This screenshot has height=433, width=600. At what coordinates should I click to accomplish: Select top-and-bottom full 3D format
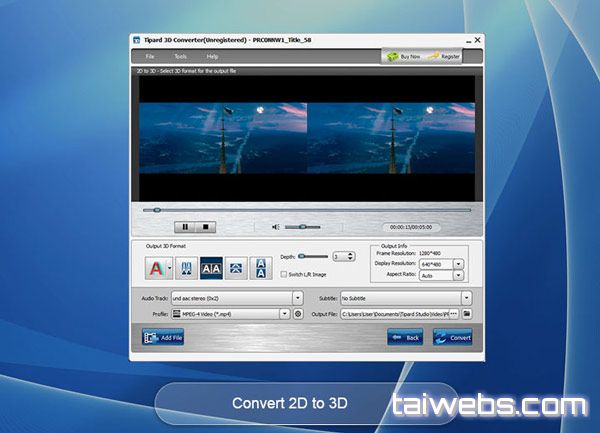point(261,267)
